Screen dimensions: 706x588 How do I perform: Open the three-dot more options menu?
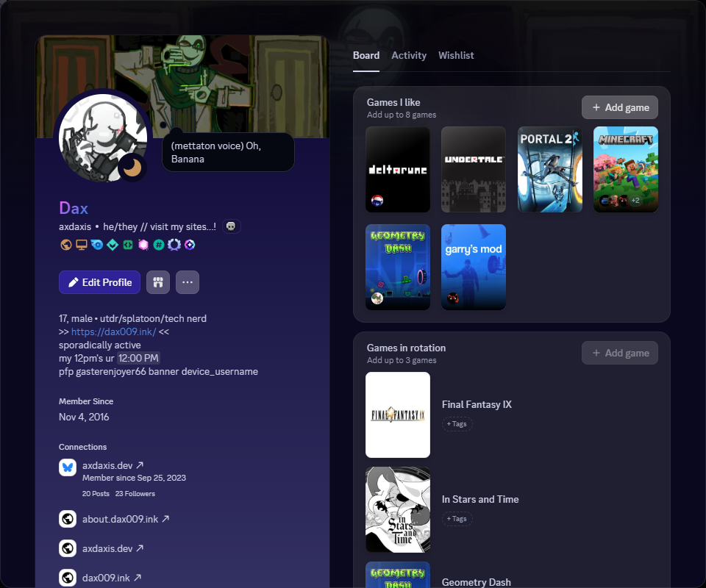[188, 282]
